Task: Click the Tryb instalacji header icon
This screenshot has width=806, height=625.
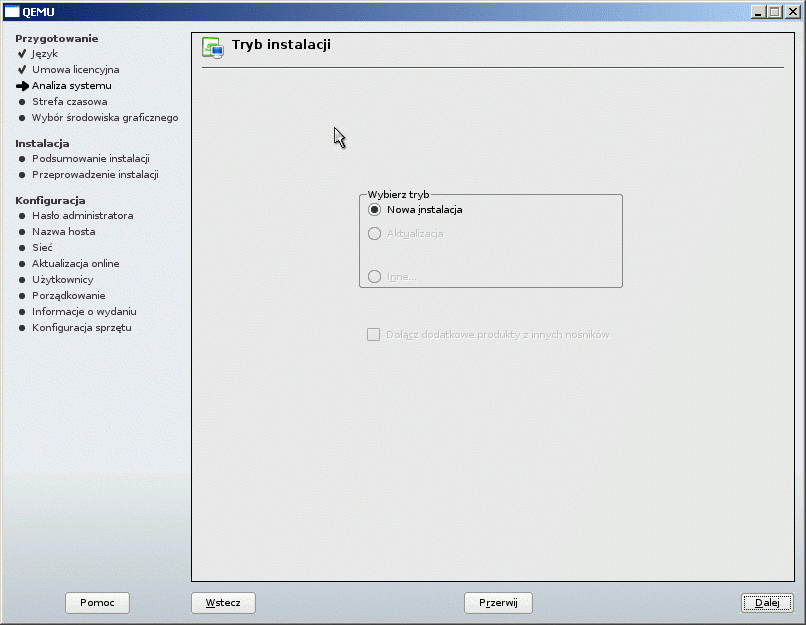Action: (212, 47)
